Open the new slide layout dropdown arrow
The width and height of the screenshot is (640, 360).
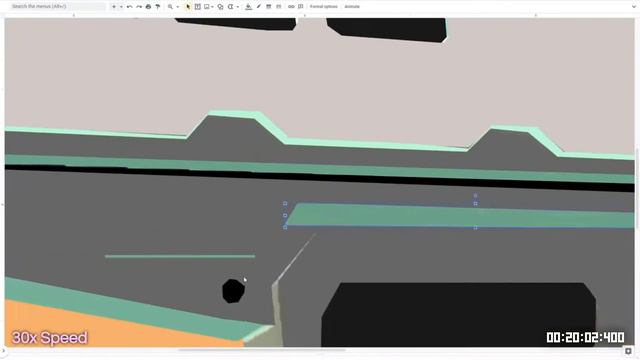pos(121,7)
